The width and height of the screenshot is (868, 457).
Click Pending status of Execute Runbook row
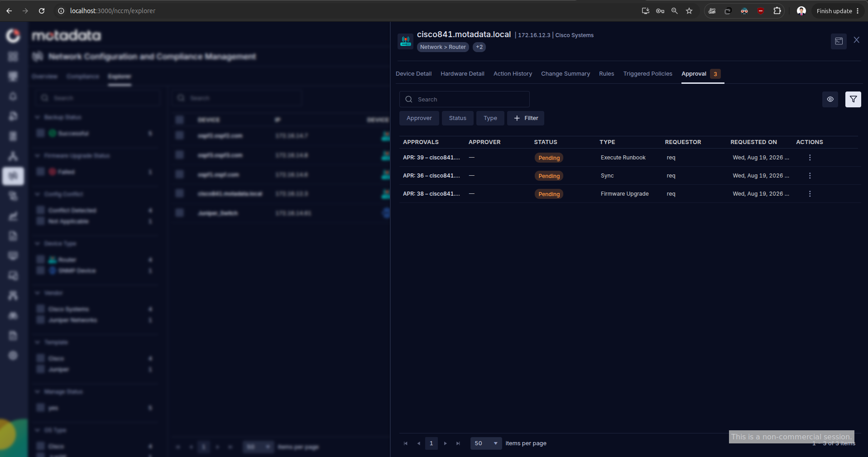pos(549,158)
